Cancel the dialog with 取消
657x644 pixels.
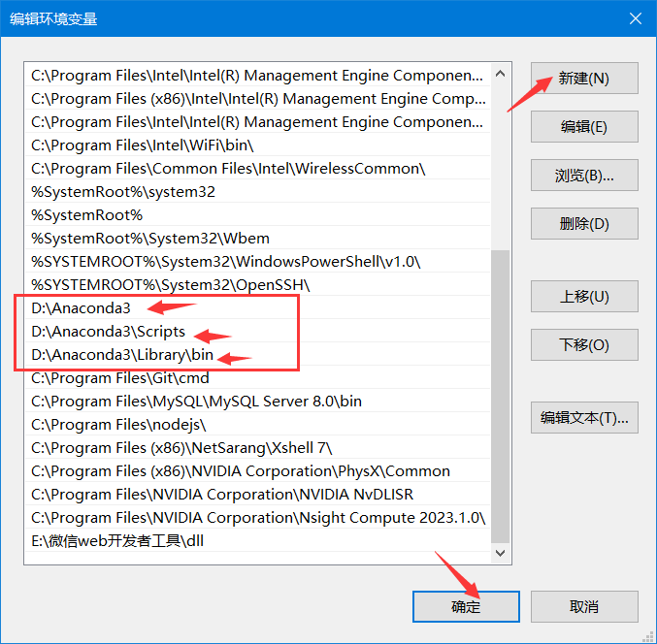584,606
